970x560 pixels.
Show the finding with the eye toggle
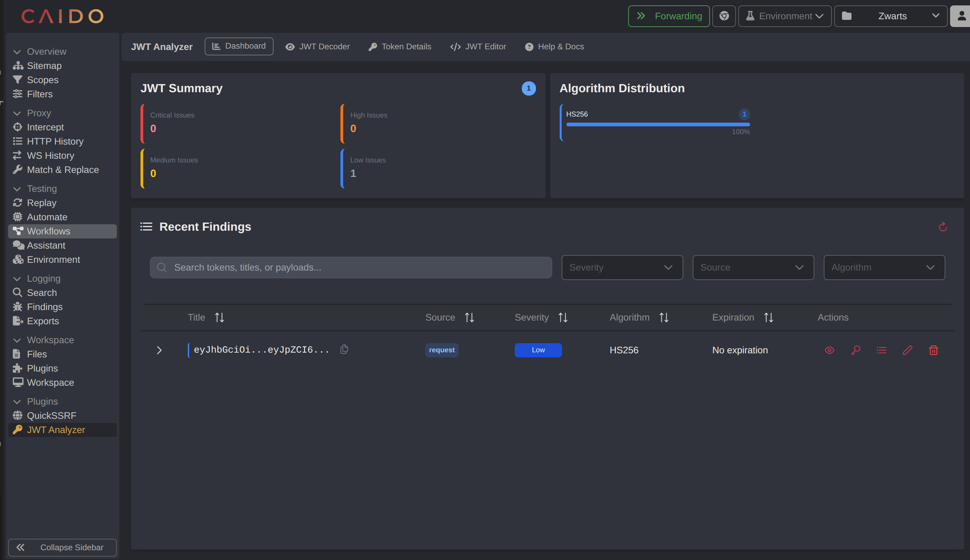[829, 350]
